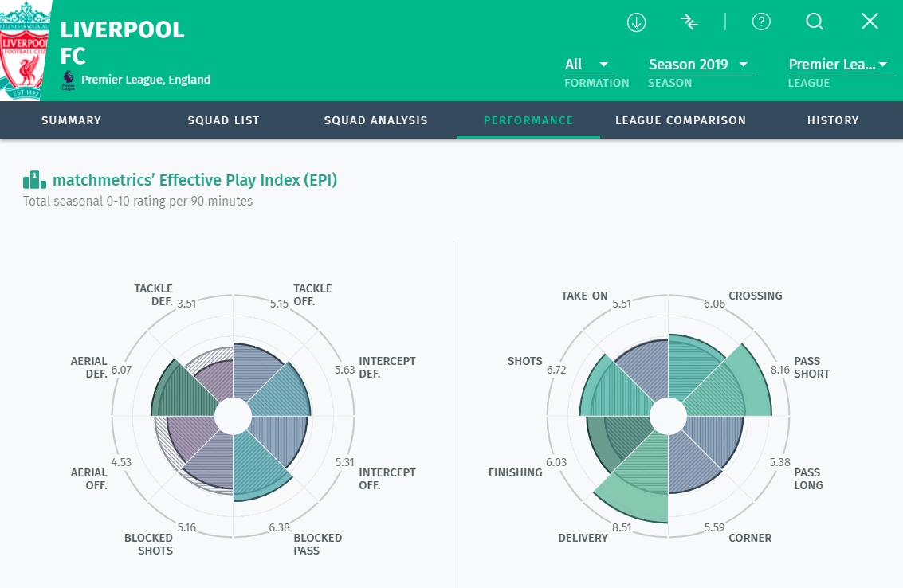Click the Crossing label
903x588 pixels.
click(x=756, y=296)
